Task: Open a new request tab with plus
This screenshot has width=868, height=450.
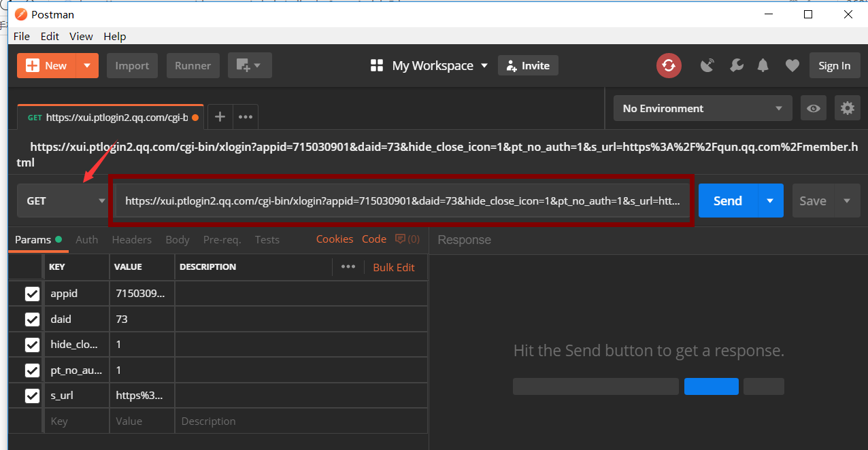Action: pyautogui.click(x=220, y=117)
